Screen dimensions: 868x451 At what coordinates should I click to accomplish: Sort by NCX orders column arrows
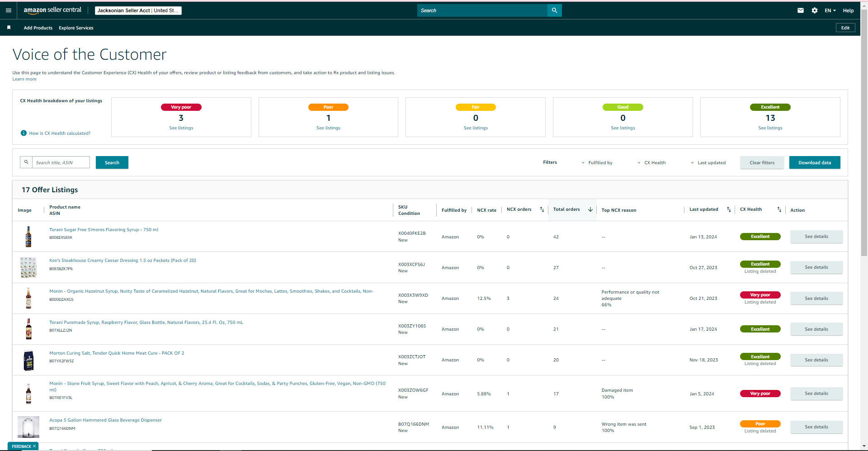pos(542,209)
